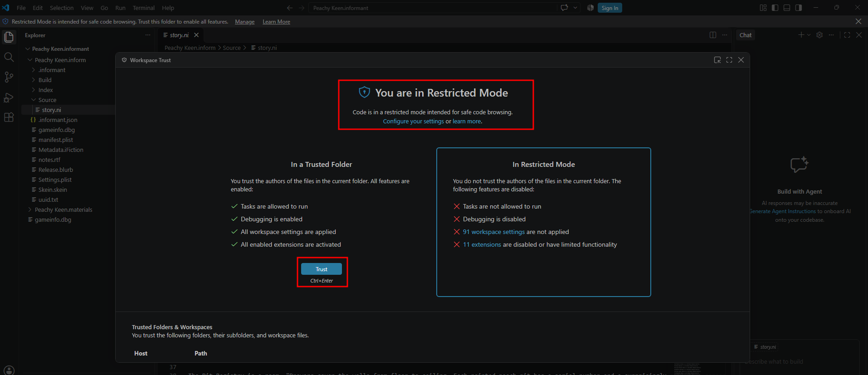Screen dimensions: 868x375
Task: Split the editor right
Action: (x=713, y=35)
